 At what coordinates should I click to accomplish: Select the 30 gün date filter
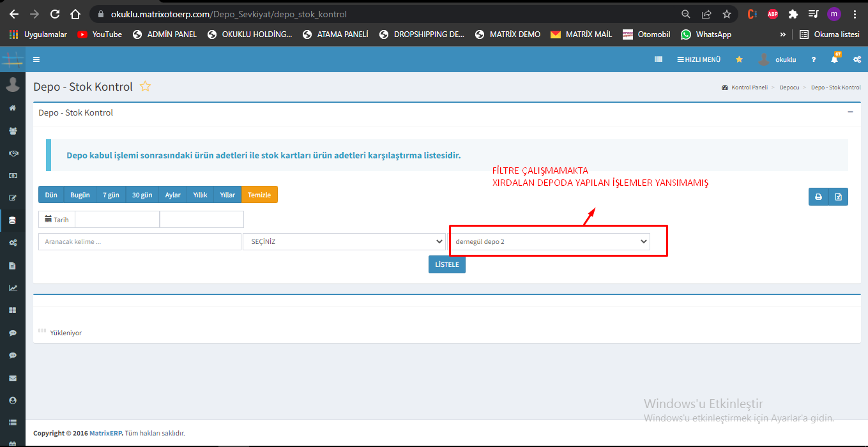tap(142, 195)
